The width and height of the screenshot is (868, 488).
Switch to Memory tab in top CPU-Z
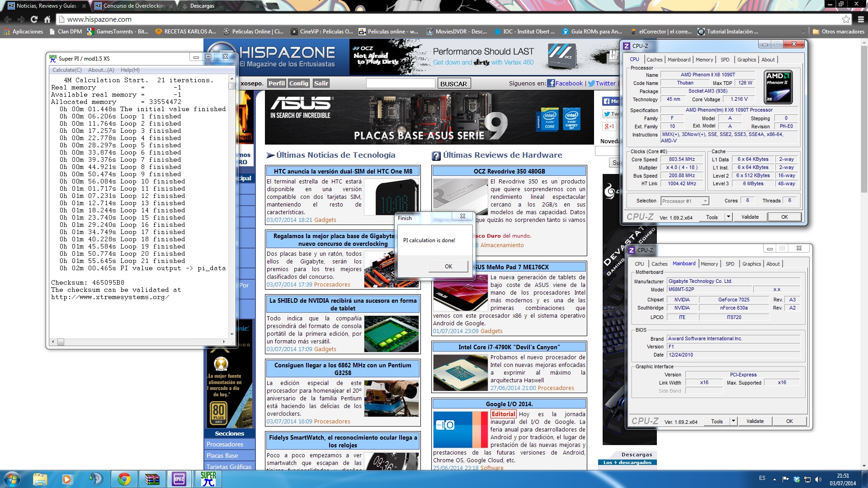tap(704, 60)
